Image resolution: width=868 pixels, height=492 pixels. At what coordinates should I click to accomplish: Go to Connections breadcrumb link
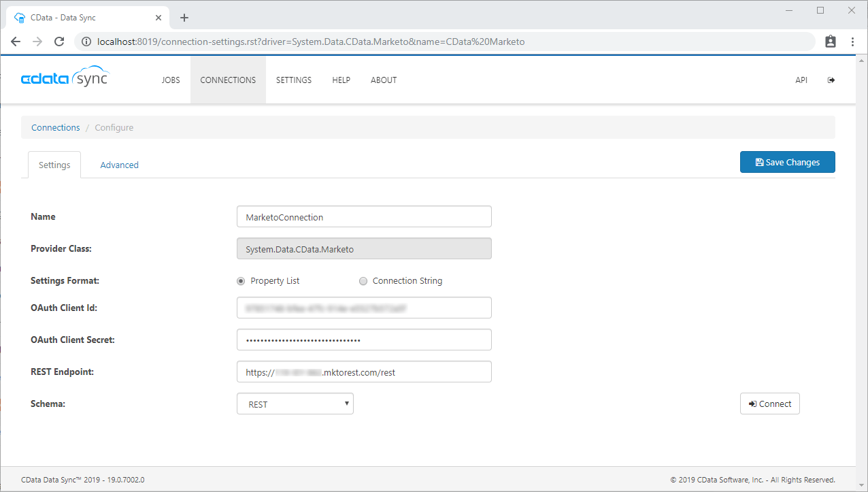pyautogui.click(x=56, y=128)
